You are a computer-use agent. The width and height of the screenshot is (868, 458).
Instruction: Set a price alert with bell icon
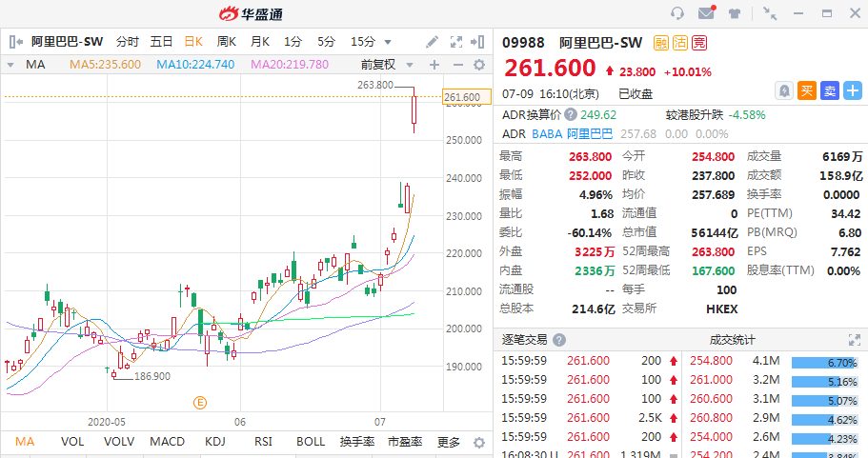tap(783, 91)
